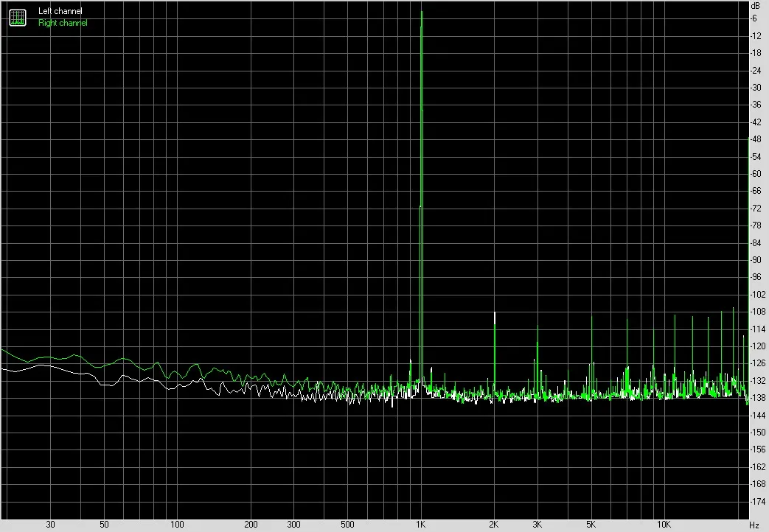This screenshot has height=532, width=769.
Task: Click the "-174" dB scale value
Action: tap(758, 502)
